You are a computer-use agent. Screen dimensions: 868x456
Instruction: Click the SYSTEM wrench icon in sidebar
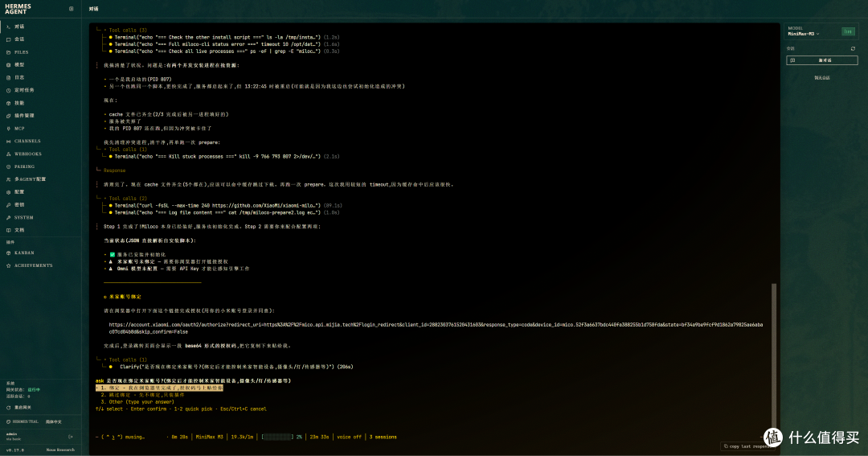click(8, 218)
